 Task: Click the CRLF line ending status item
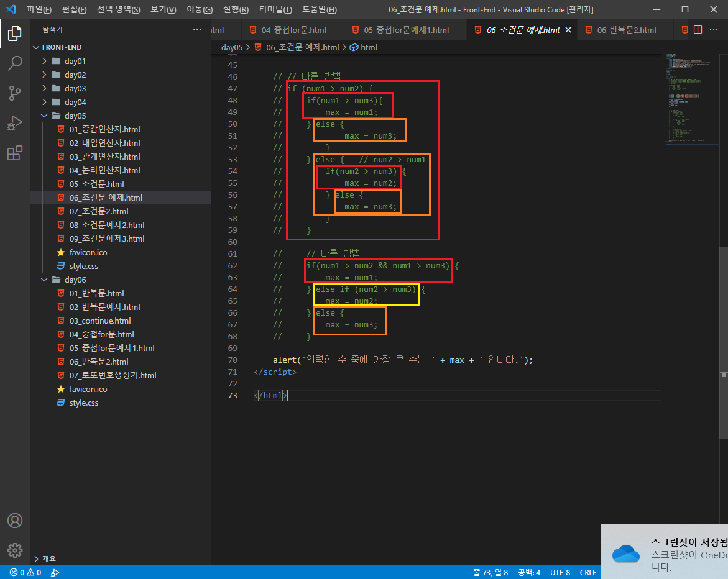click(587, 573)
